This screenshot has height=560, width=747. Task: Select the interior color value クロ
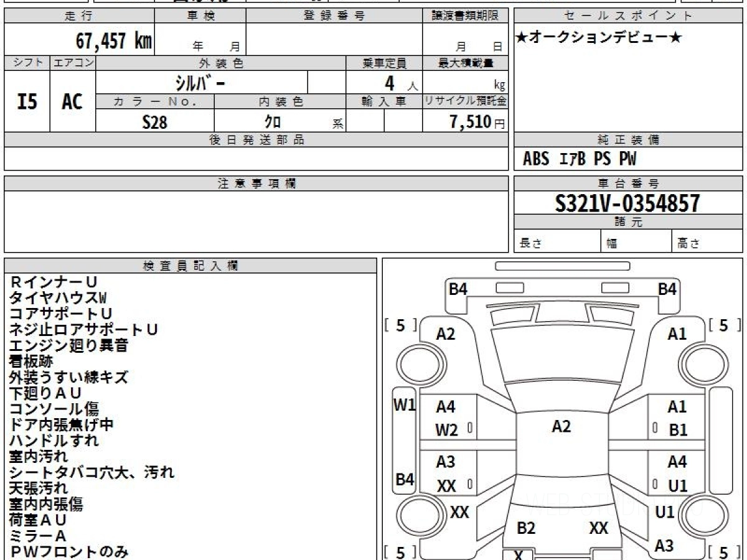[x=273, y=122]
